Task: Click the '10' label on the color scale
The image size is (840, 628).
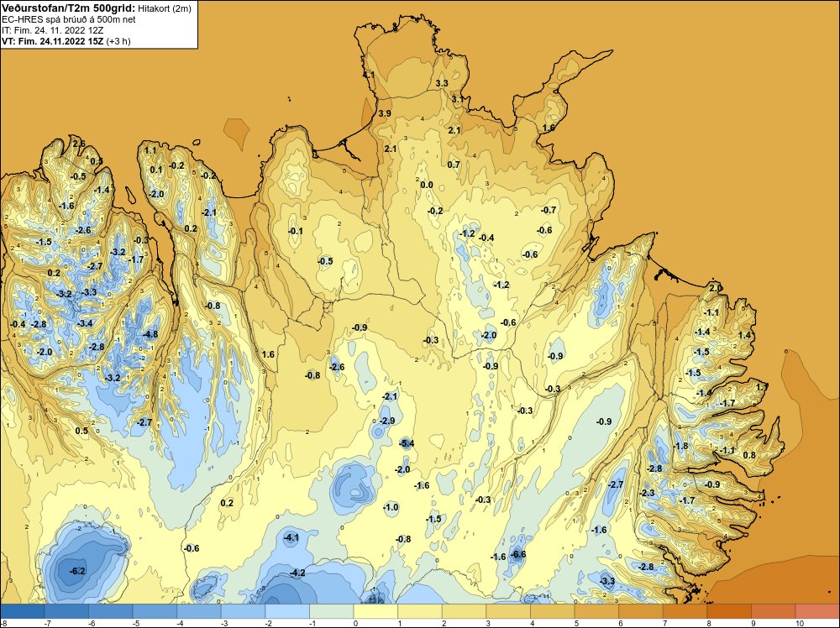Action: [799, 623]
